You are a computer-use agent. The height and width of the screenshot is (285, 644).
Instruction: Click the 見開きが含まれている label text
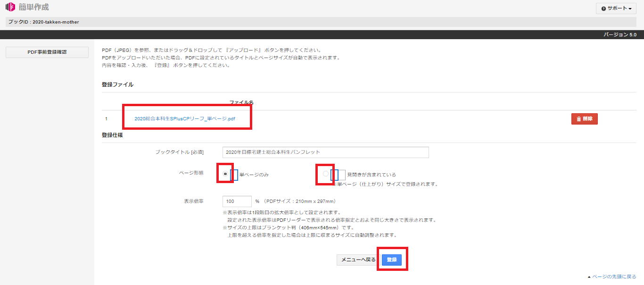372,175
